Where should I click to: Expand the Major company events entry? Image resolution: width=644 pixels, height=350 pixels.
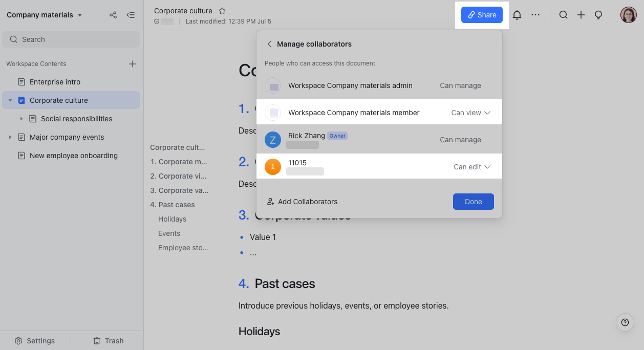pyautogui.click(x=10, y=137)
